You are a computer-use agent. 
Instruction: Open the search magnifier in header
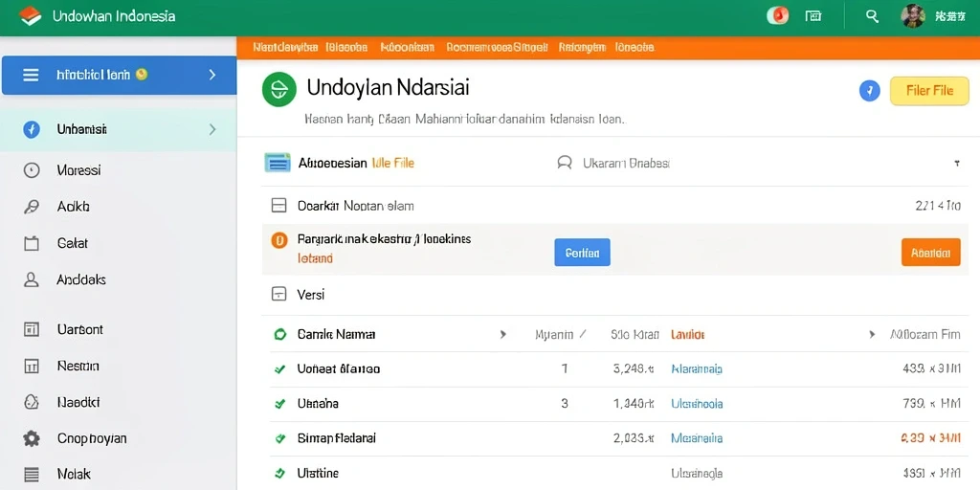coord(872,16)
